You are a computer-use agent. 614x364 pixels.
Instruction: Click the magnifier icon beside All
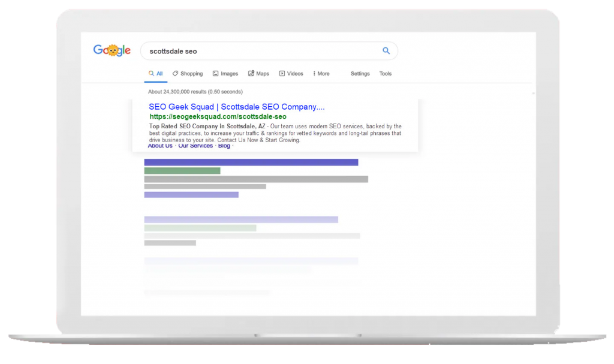[x=150, y=73]
